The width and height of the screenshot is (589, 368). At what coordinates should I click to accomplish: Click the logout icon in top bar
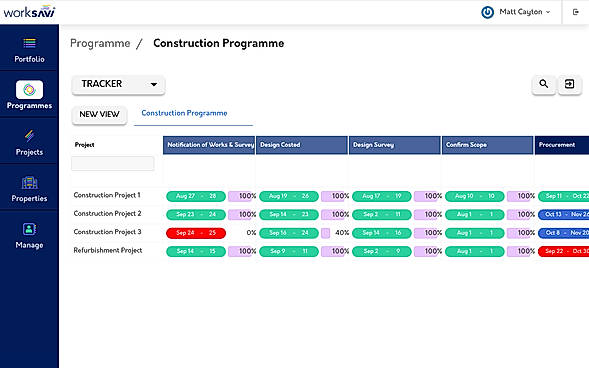coord(575,12)
